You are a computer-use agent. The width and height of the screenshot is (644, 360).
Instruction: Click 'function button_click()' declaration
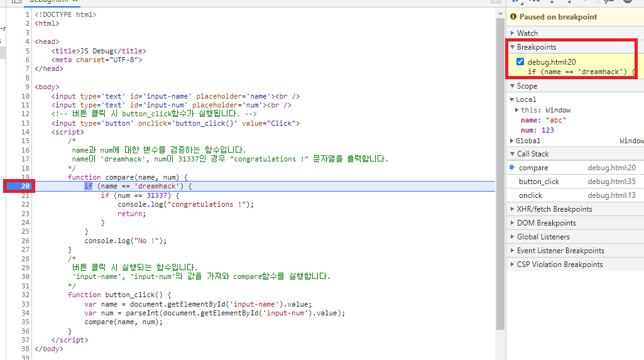pos(119,295)
